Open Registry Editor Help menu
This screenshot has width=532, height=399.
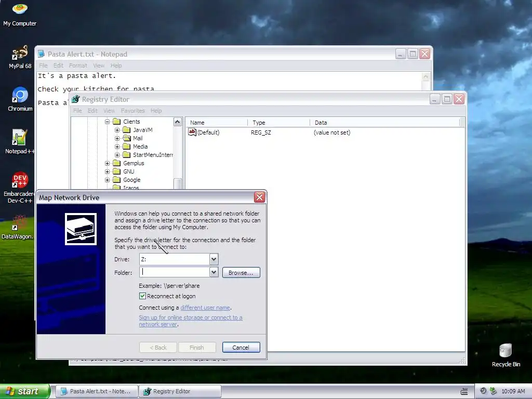156,111
